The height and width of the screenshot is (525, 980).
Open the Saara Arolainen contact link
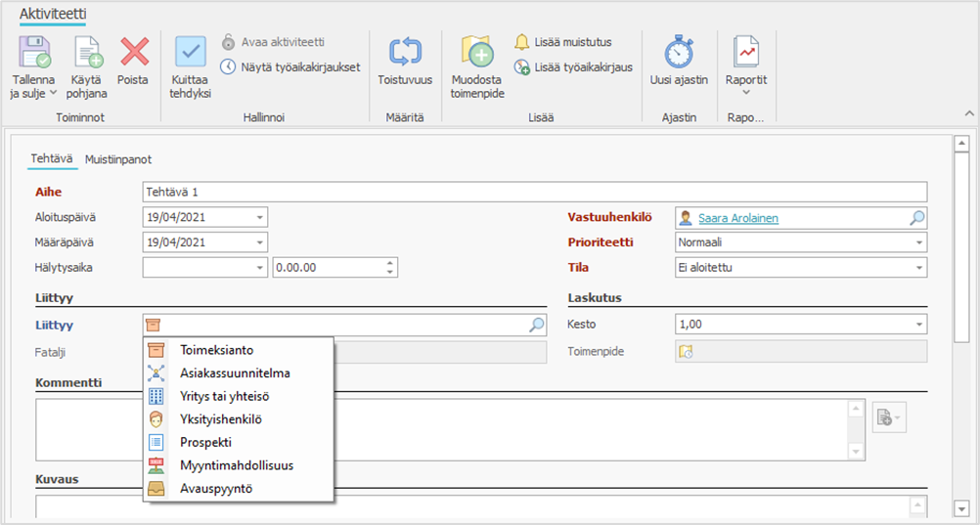(737, 218)
